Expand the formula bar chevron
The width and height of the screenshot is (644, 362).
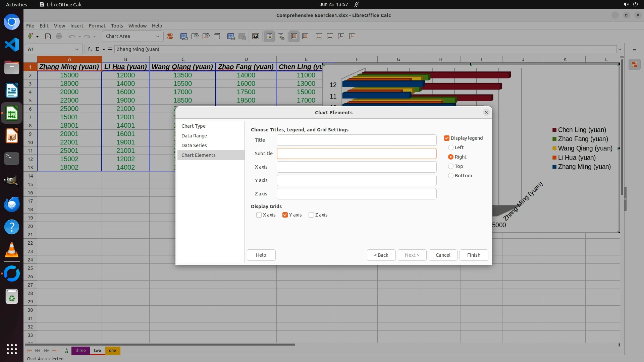(620, 49)
